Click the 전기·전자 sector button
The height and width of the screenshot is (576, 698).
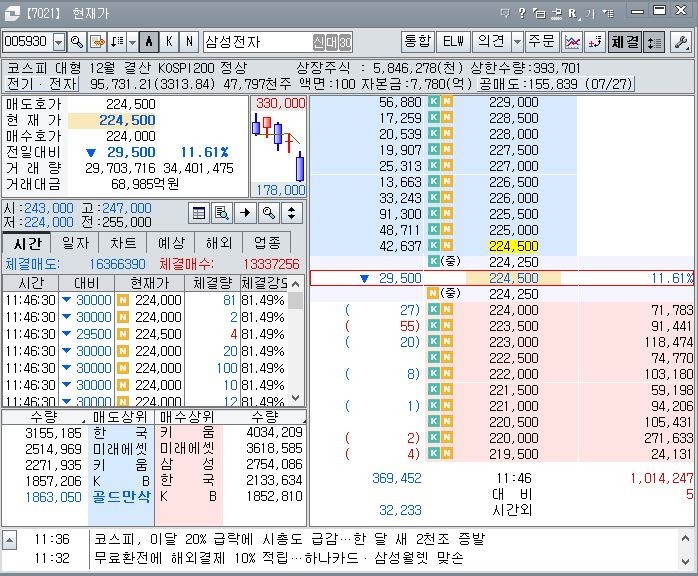(42, 84)
